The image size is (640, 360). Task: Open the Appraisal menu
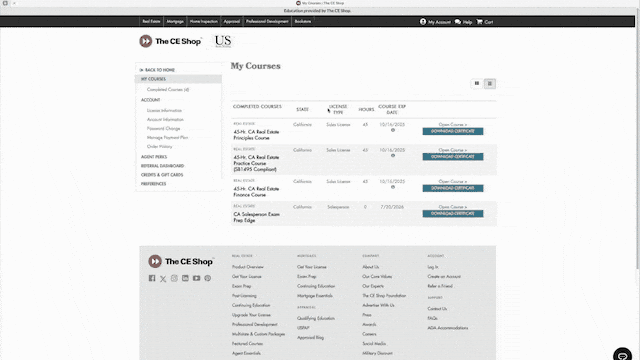[x=231, y=21]
